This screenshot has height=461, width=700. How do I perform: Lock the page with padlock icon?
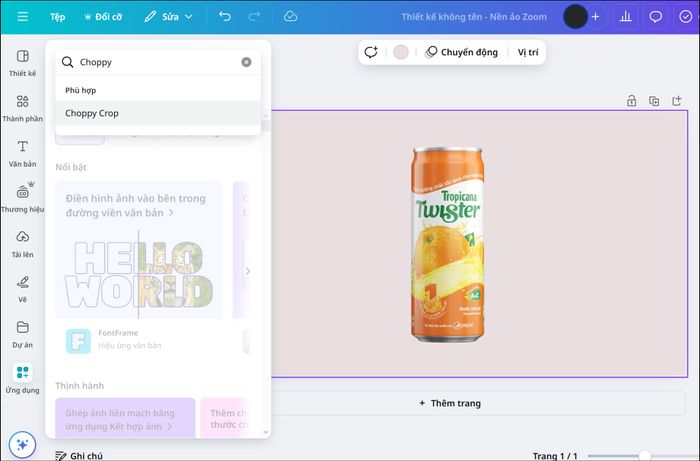(x=631, y=101)
